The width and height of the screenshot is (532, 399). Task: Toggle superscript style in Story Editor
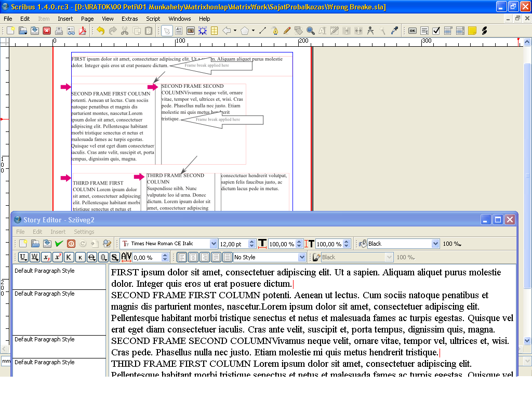tap(58, 257)
